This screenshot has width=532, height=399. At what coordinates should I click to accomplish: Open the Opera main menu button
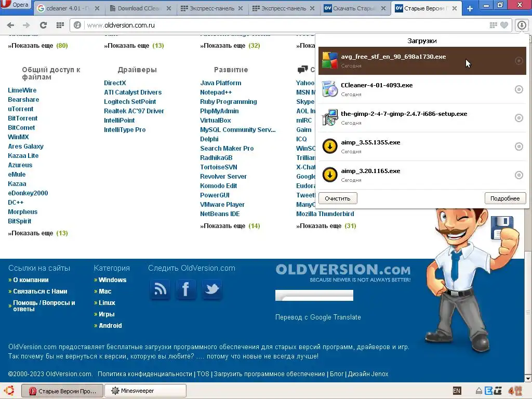[15, 5]
